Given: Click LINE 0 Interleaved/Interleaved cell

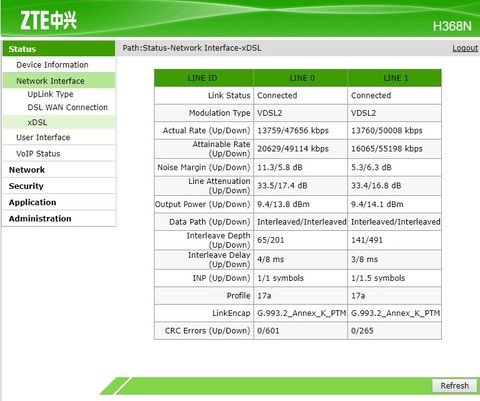Looking at the screenshot, I should tap(302, 222).
